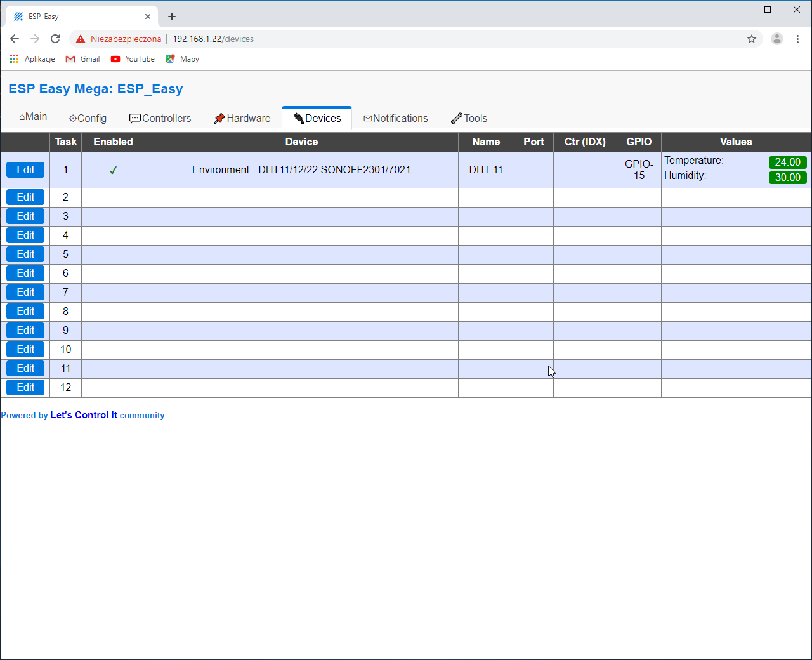
Task: Maximize the Chrome window
Action: (x=768, y=10)
